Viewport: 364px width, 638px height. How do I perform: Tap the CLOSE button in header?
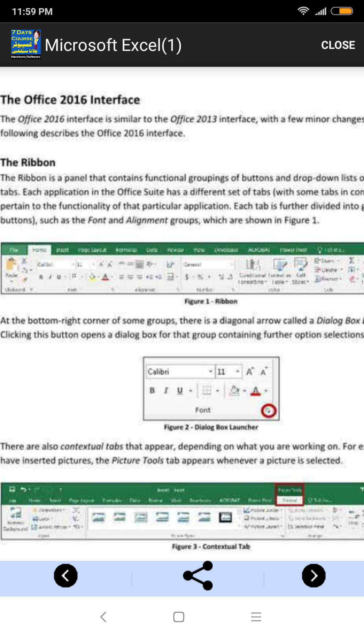pyautogui.click(x=338, y=45)
